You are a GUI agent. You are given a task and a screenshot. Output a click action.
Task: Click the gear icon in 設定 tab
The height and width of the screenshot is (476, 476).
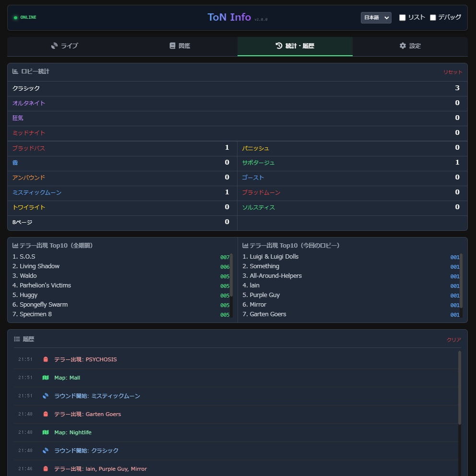point(403,46)
